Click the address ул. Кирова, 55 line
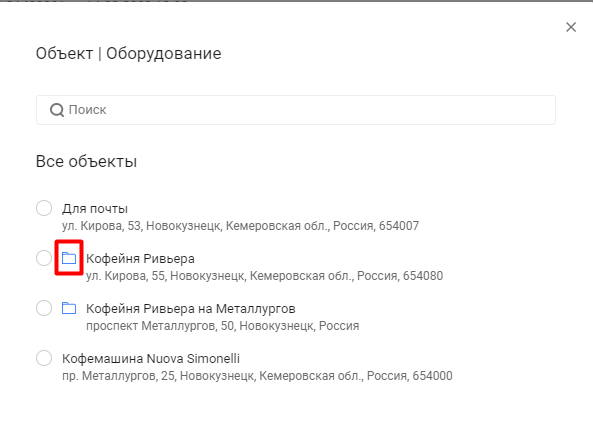Viewport: 593px width, 434px height. [264, 276]
